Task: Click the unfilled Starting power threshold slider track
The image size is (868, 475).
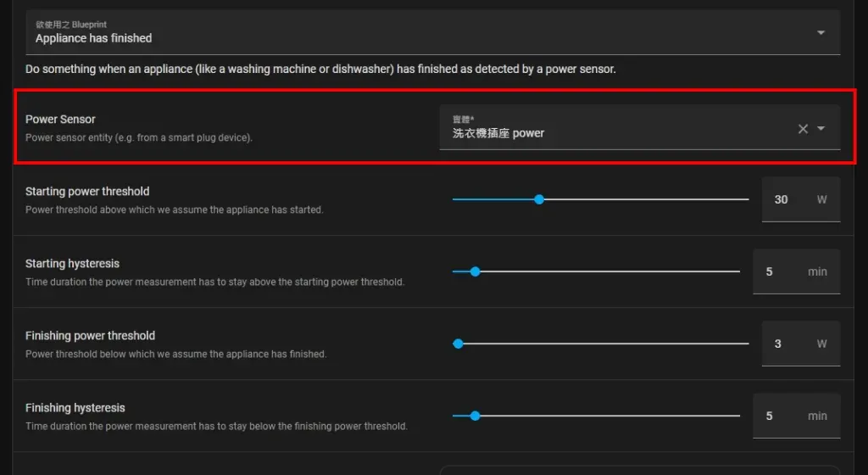Action: [644, 199]
